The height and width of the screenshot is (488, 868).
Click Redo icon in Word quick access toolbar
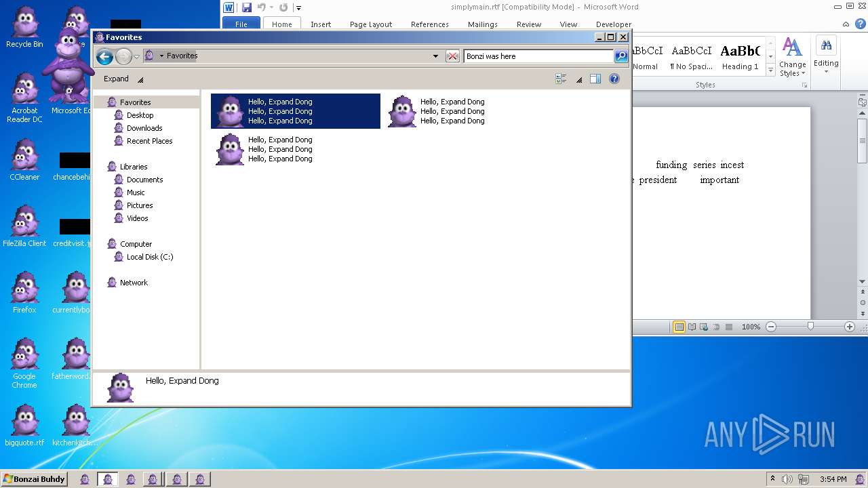coord(283,7)
